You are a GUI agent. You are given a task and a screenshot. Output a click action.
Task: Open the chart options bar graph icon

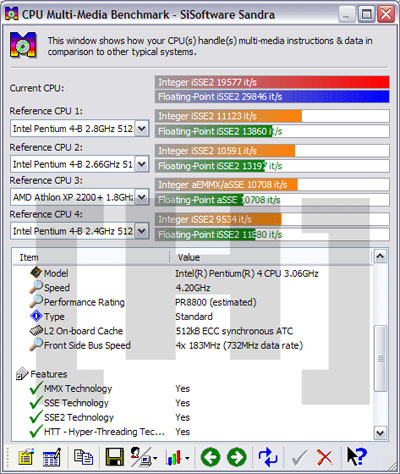click(177, 457)
